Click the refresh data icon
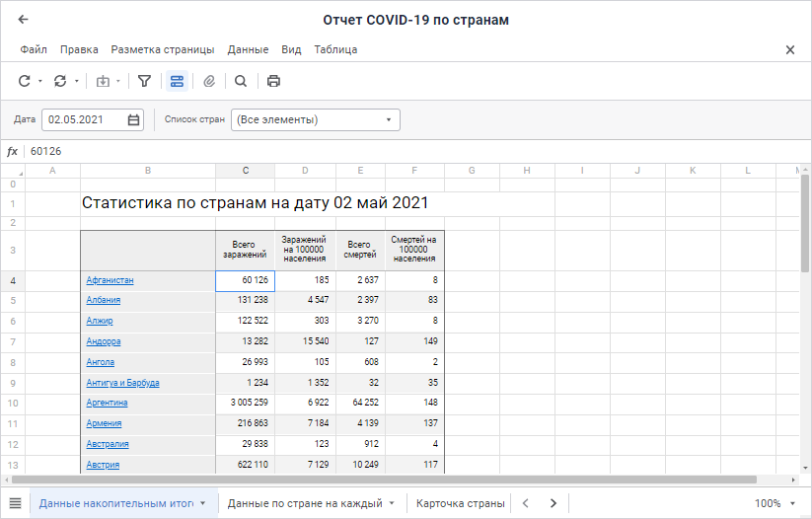Image resolution: width=812 pixels, height=519 pixels. [25, 81]
